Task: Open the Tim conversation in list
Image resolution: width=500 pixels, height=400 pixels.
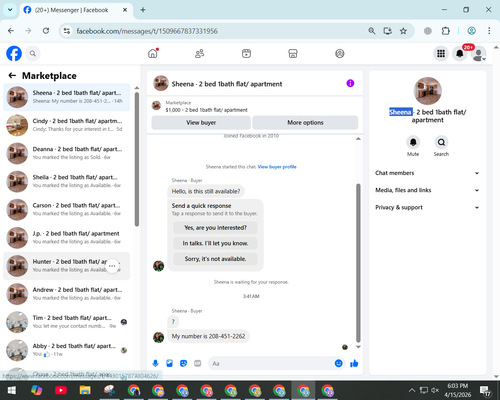Action: 67,322
